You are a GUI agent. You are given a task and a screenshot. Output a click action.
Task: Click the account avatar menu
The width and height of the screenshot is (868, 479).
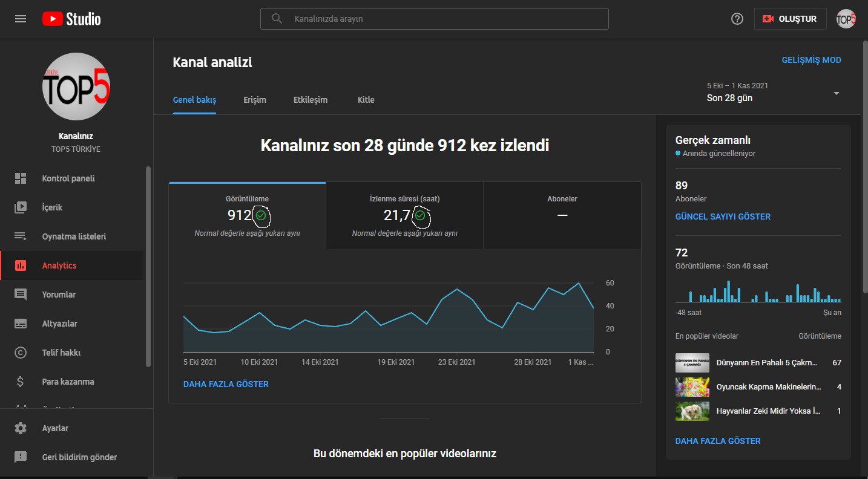point(846,19)
